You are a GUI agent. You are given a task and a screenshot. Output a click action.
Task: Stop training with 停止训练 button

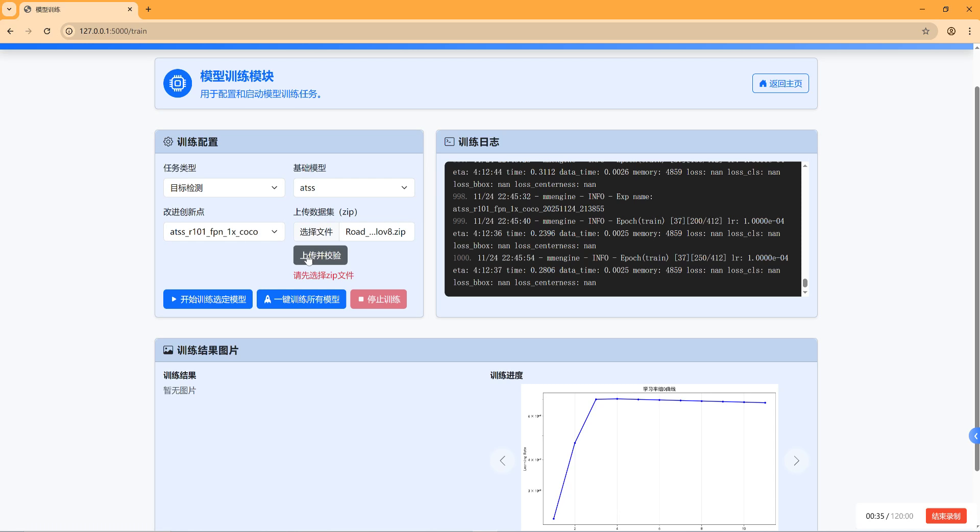378,299
